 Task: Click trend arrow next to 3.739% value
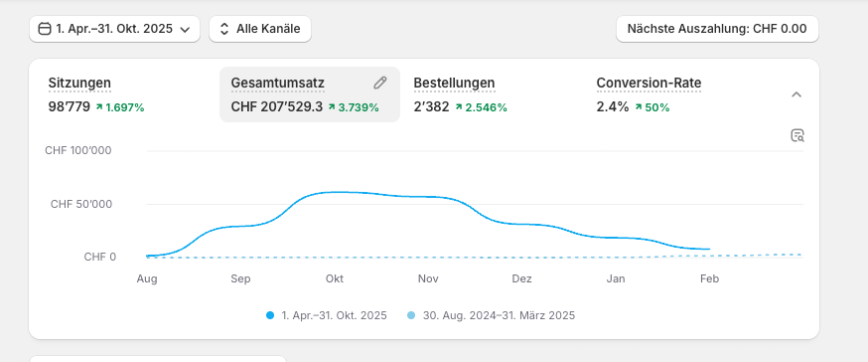[x=332, y=107]
